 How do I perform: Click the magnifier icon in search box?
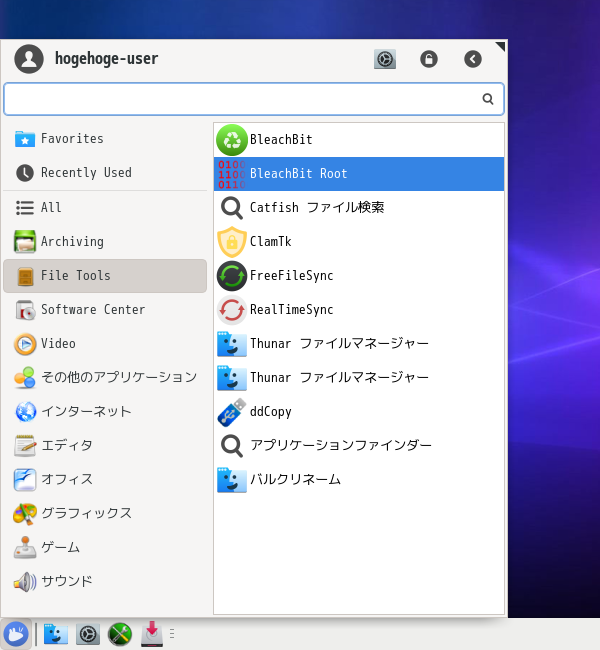click(488, 99)
